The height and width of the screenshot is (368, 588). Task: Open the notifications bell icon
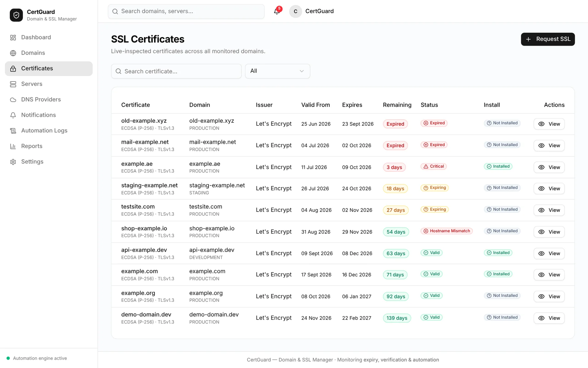[x=277, y=11]
